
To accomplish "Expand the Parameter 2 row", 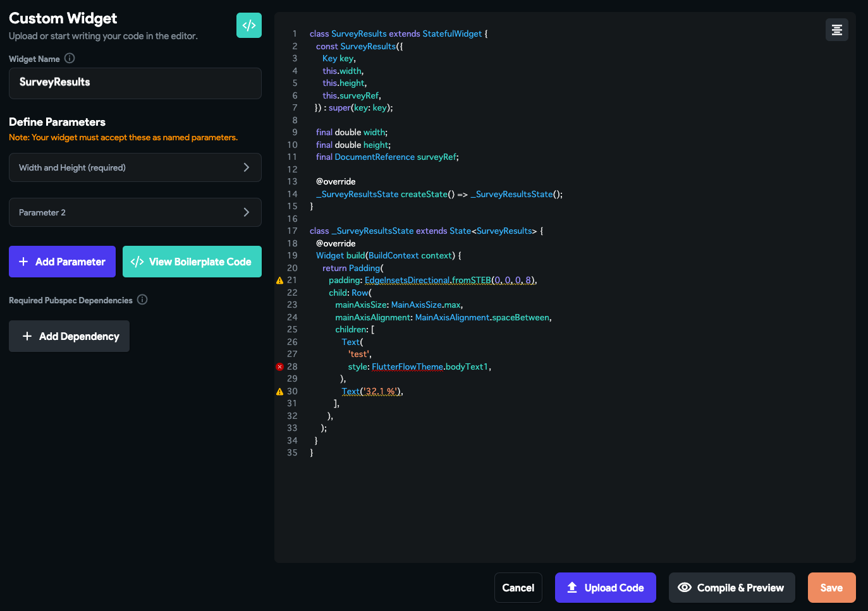I will tap(135, 212).
